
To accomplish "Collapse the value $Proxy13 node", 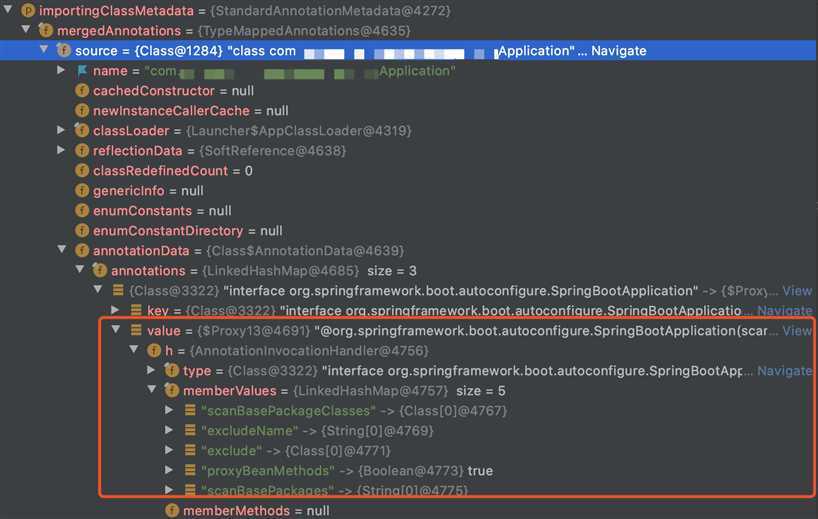I will [x=116, y=329].
